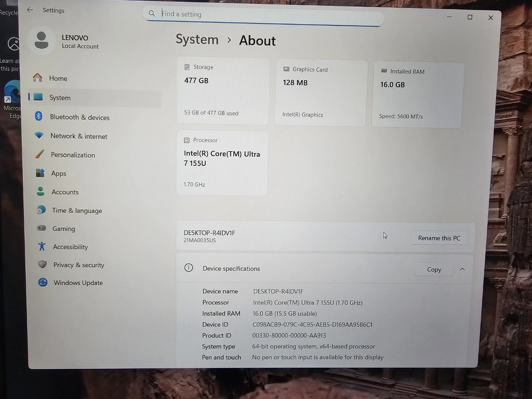Click the Processor value in specifications list
The width and height of the screenshot is (532, 399).
[308, 303]
